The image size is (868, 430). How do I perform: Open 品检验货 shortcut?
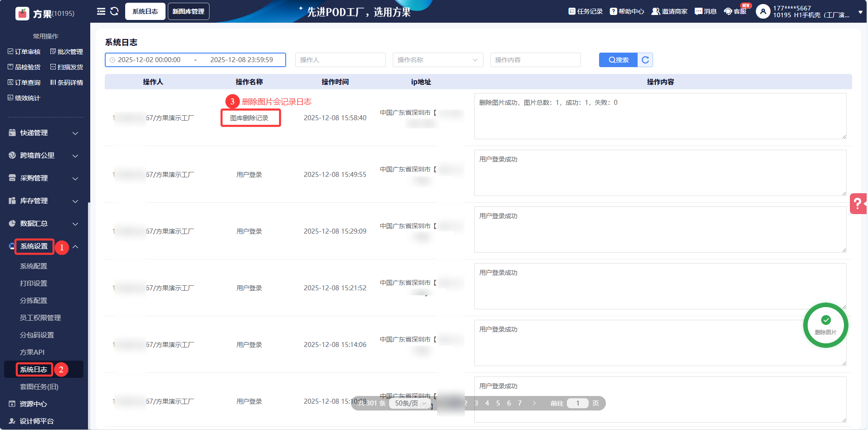[24, 67]
